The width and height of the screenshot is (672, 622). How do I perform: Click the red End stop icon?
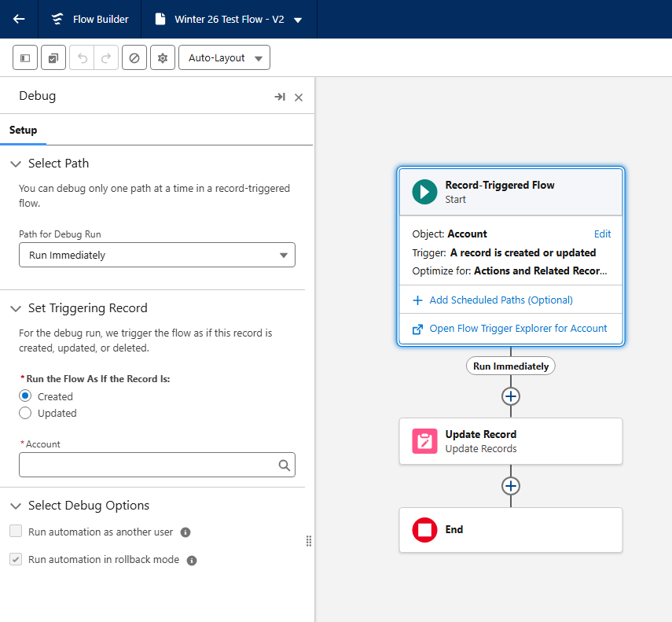(424, 530)
